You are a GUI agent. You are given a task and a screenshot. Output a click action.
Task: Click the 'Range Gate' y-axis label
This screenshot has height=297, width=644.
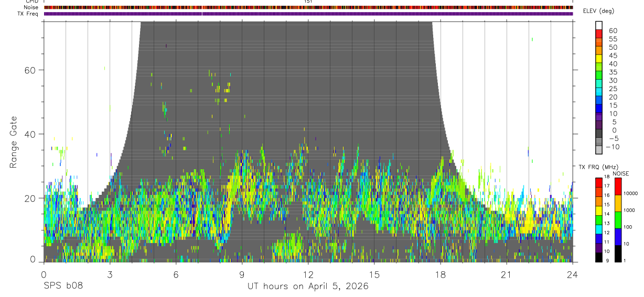14,141
